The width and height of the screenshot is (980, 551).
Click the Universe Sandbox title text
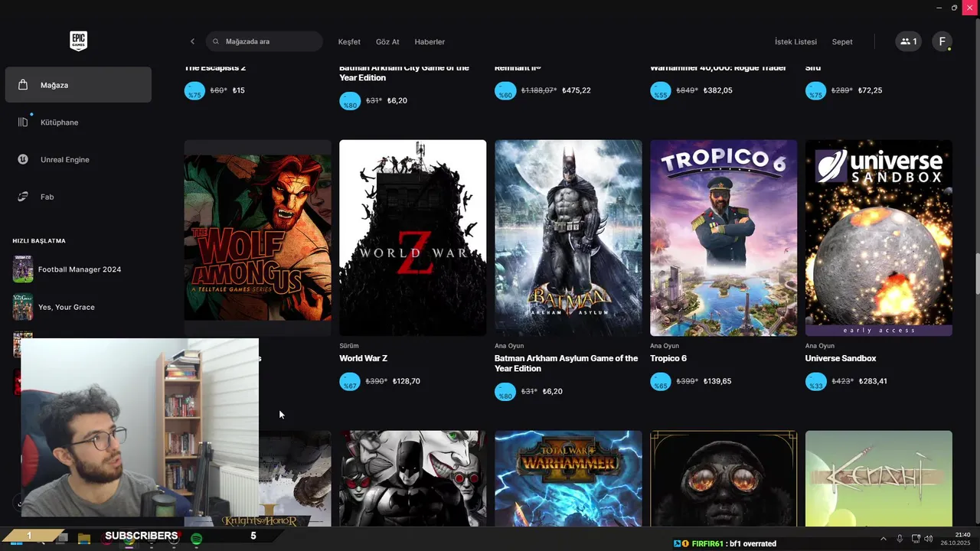coord(841,358)
